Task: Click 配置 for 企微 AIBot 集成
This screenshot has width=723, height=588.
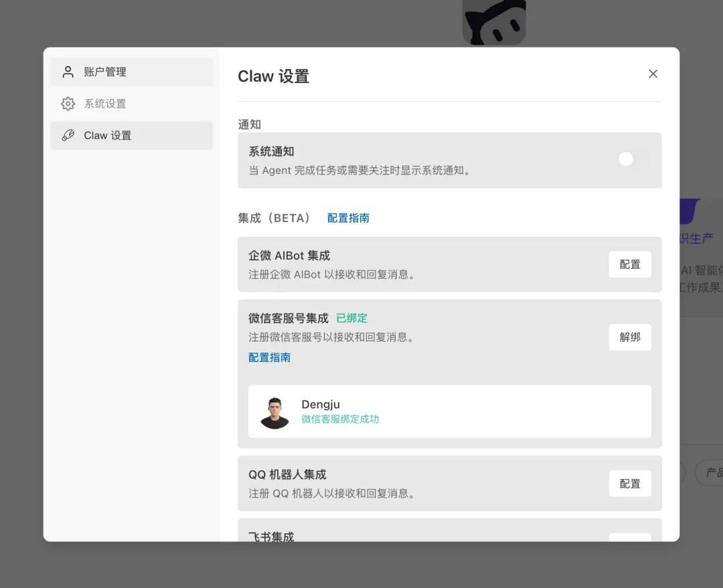Action: point(629,264)
